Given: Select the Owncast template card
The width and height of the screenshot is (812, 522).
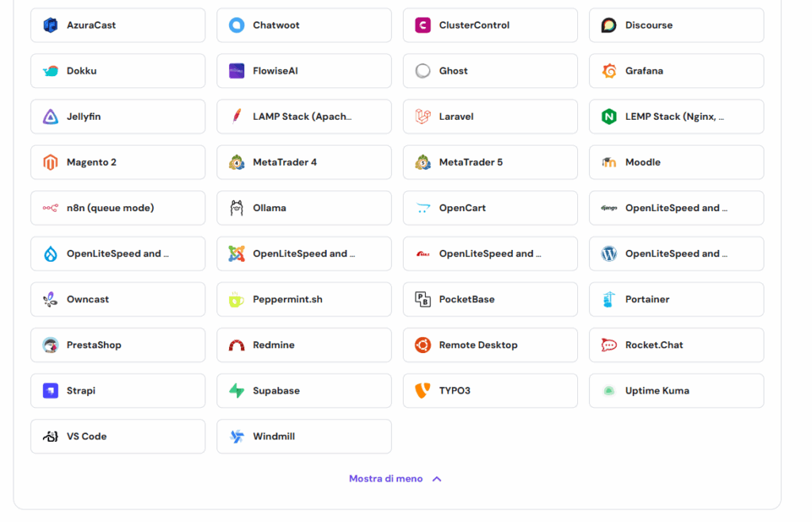Looking at the screenshot, I should pyautogui.click(x=117, y=299).
